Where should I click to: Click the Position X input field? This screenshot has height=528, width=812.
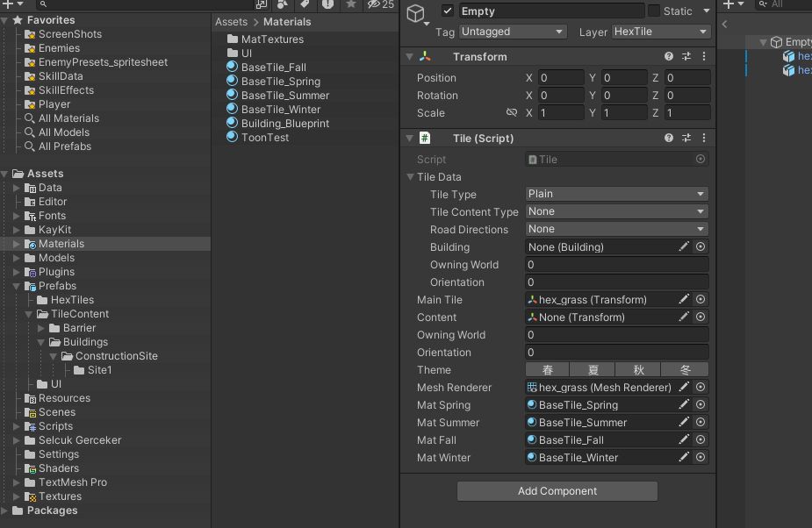561,78
